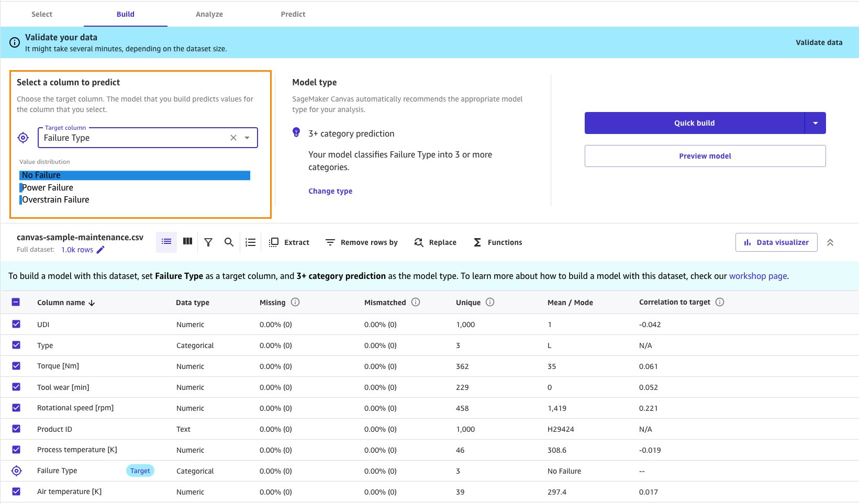Click the Functions sigma icon

click(x=477, y=242)
